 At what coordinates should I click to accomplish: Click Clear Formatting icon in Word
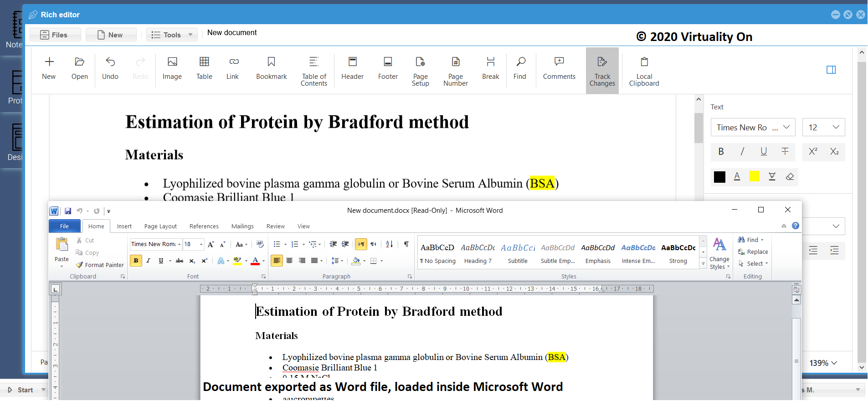[x=260, y=244]
